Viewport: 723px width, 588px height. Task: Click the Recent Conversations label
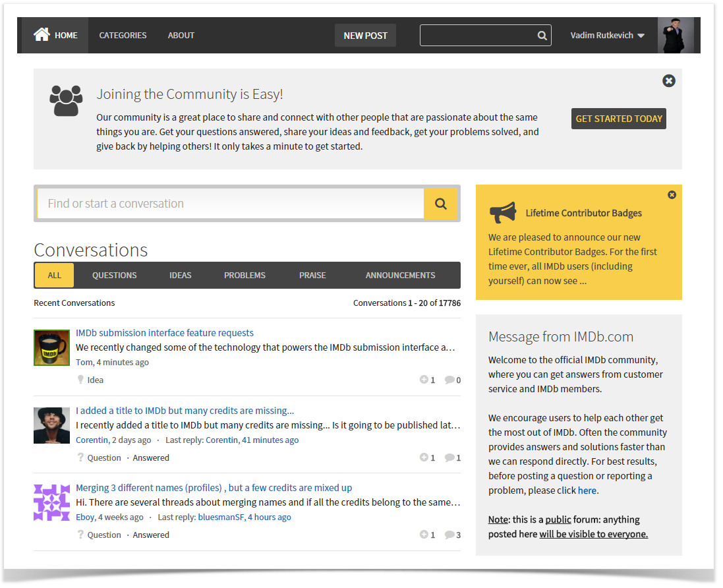click(x=74, y=303)
